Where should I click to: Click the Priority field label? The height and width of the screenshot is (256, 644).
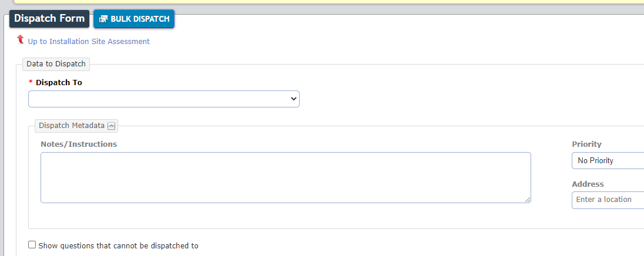click(586, 144)
